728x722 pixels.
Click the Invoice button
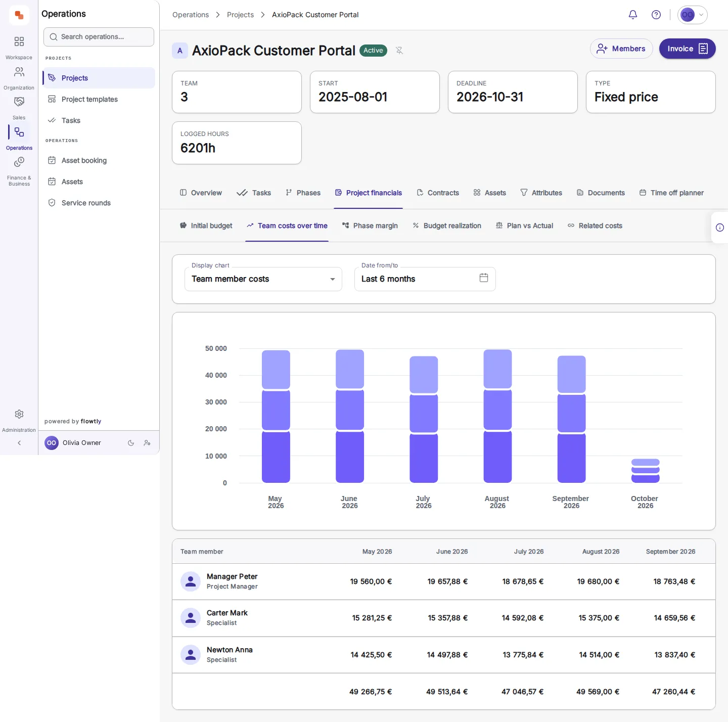click(x=687, y=49)
